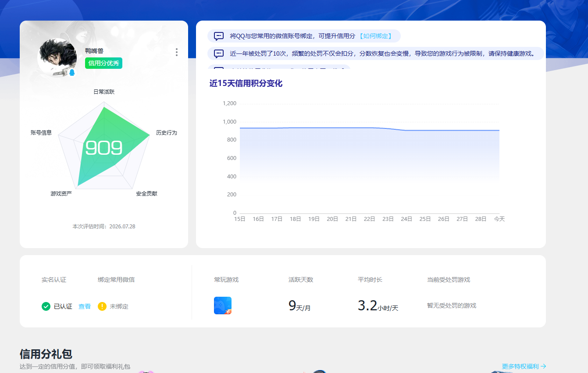Click the yellow warning unbound icon
588x373 pixels.
(x=102, y=306)
